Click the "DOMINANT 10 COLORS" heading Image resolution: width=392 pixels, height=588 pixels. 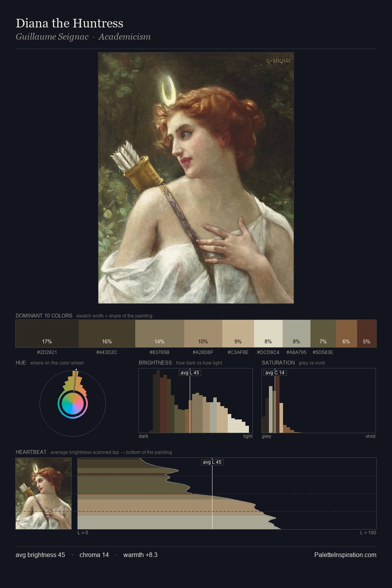coord(44,316)
